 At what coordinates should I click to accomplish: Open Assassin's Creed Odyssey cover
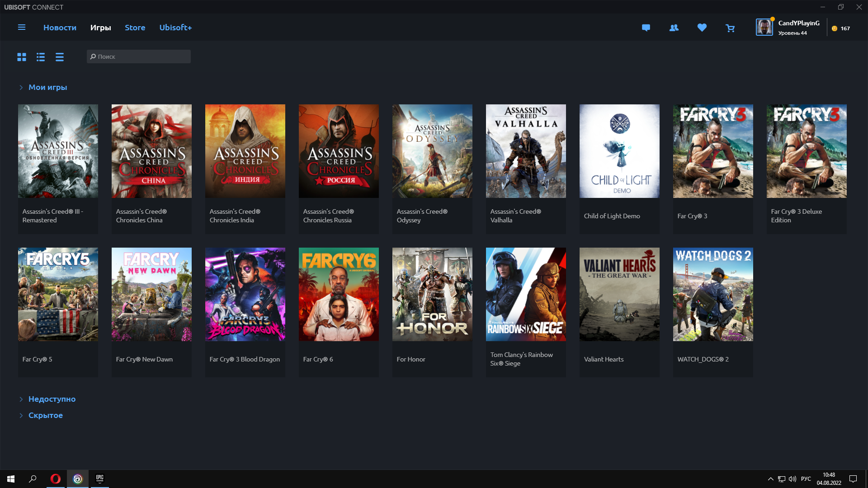click(x=432, y=151)
